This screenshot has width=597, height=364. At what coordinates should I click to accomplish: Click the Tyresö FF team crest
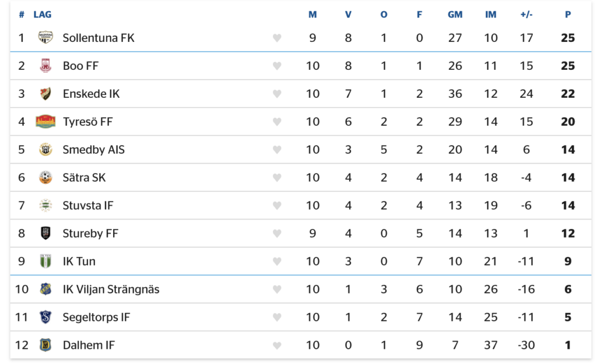coord(45,122)
